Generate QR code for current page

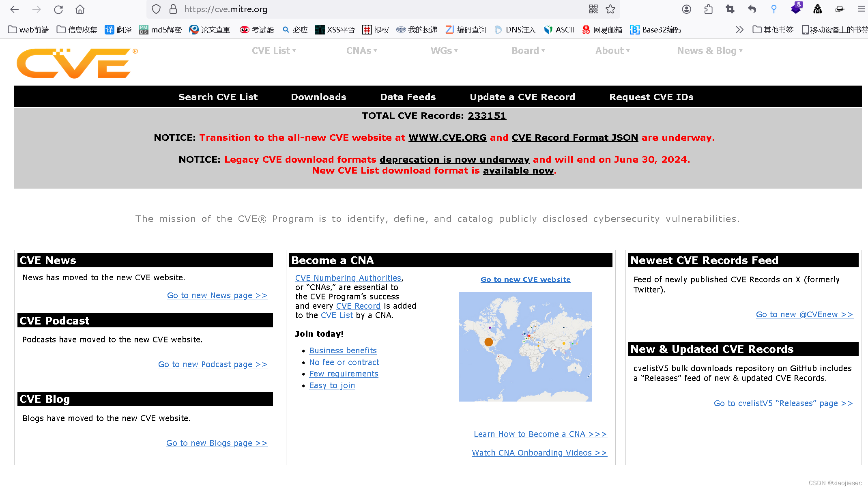[x=593, y=9]
